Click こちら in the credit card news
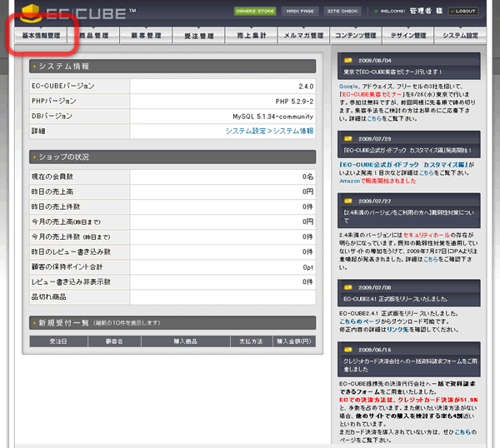Screen dimensions: 500x448 (462, 432)
